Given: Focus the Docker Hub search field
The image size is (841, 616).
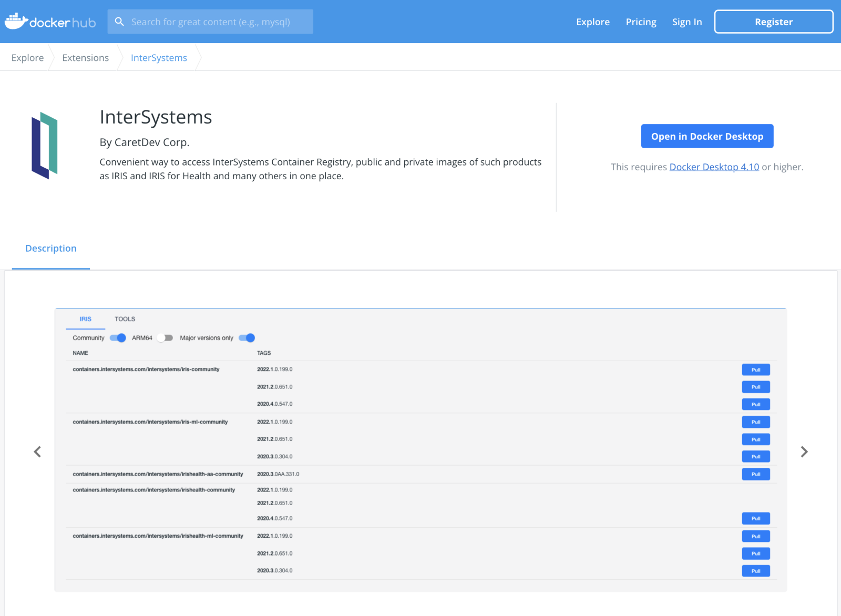Looking at the screenshot, I should [216, 22].
